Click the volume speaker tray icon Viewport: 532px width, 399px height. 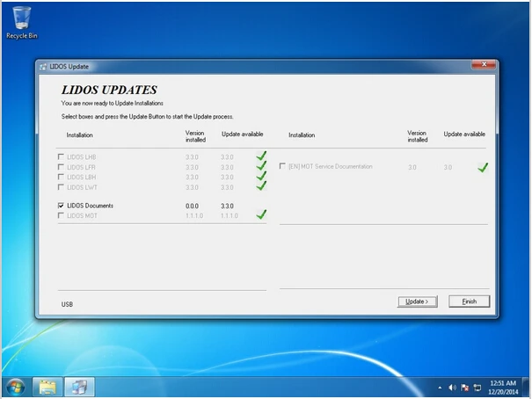click(x=452, y=388)
